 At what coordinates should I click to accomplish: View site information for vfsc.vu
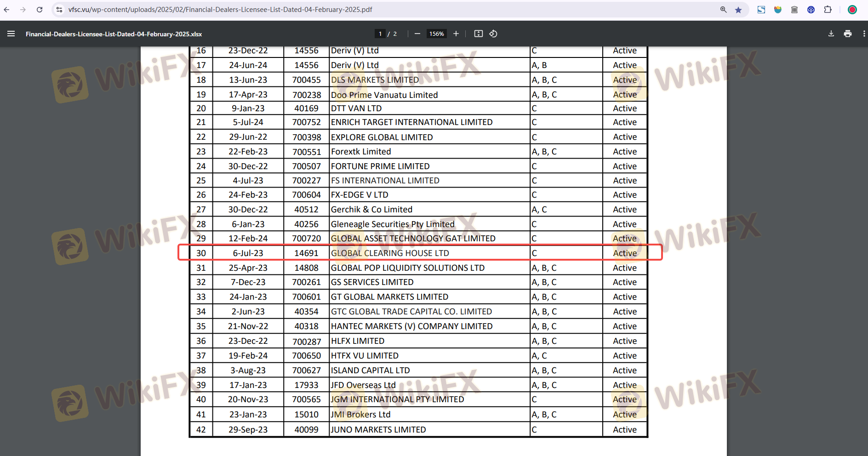click(x=59, y=10)
